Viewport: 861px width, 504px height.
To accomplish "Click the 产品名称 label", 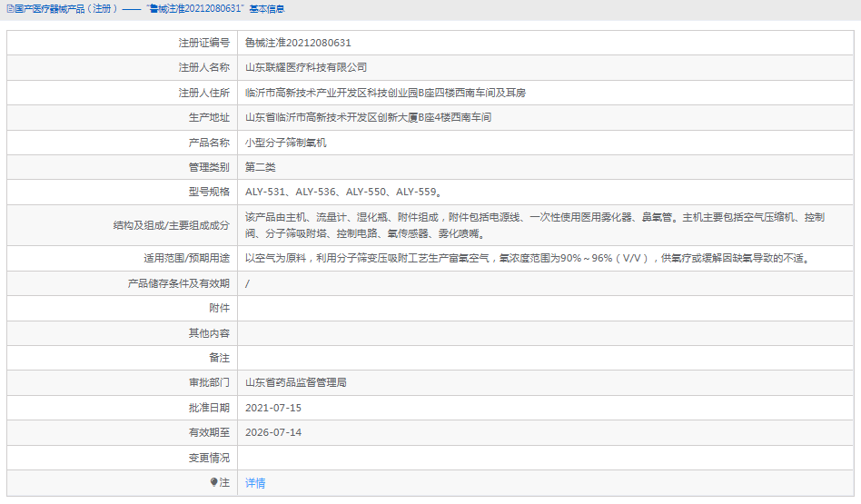I will pyautogui.click(x=209, y=143).
